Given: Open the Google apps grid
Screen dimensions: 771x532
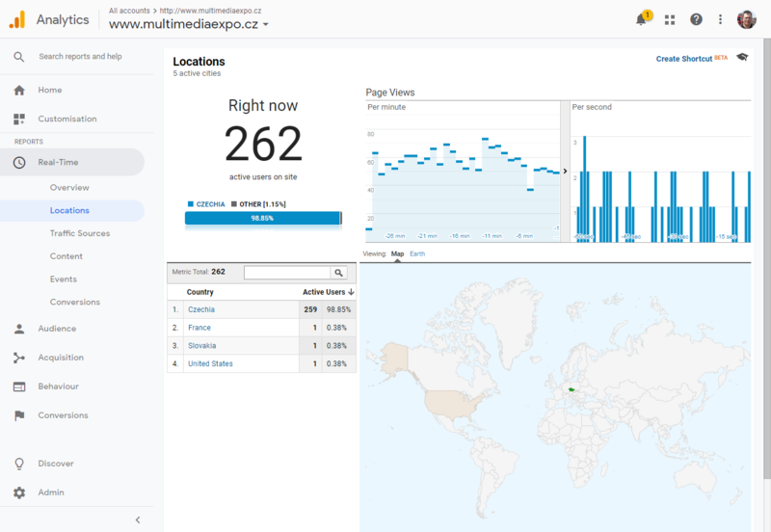Looking at the screenshot, I should [670, 19].
